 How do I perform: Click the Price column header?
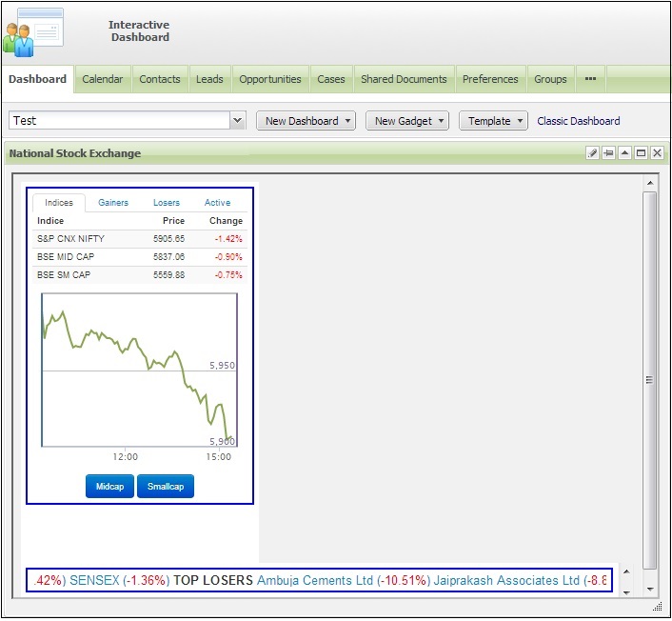tap(173, 220)
